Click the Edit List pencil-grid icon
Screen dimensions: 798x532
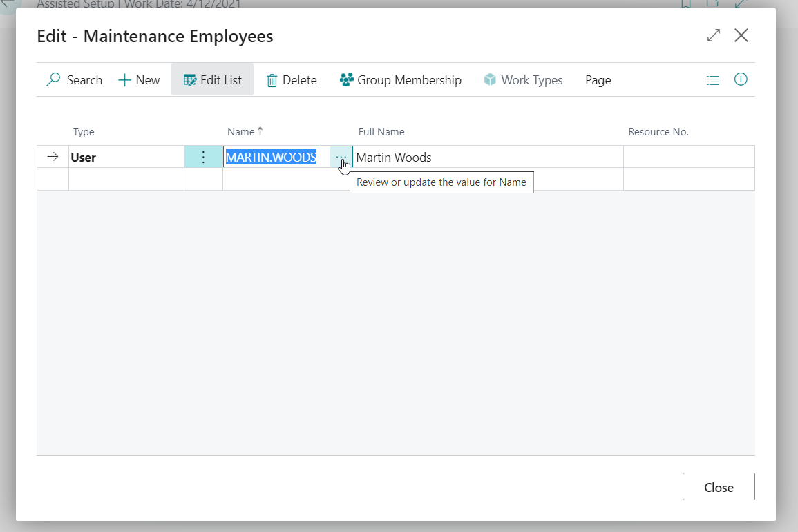coord(189,80)
